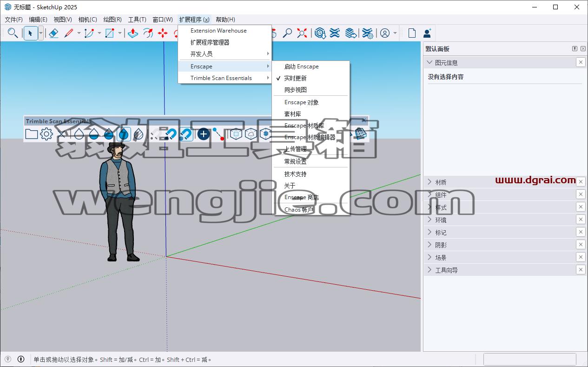The image size is (588, 367).
Task: Open gear settings in Trimble Scan Essentials
Action: (x=46, y=134)
